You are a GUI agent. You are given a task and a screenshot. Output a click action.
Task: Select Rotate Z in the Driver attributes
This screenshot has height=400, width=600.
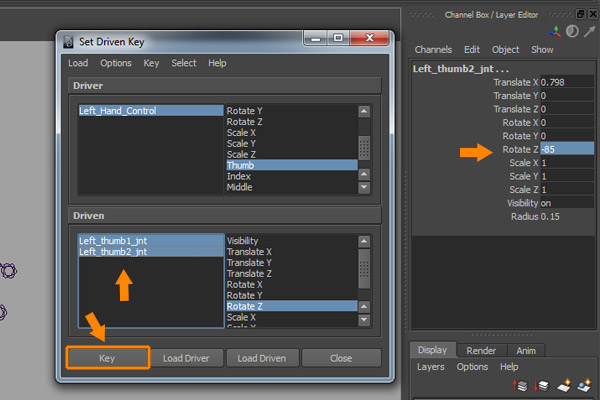292,122
